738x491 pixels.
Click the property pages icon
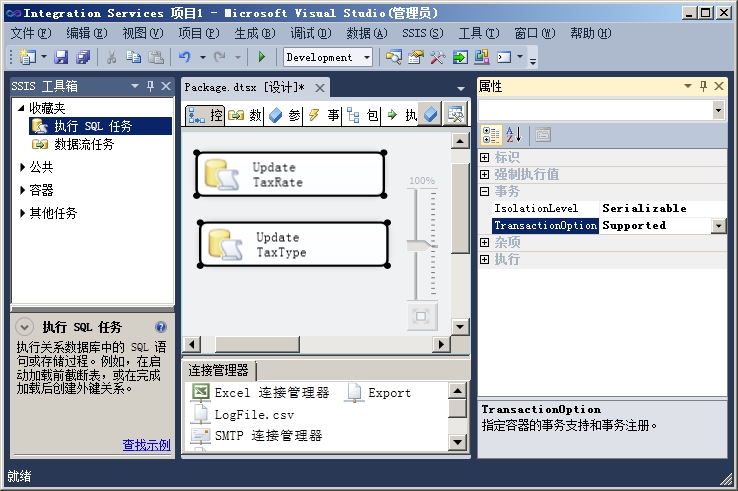click(x=543, y=135)
